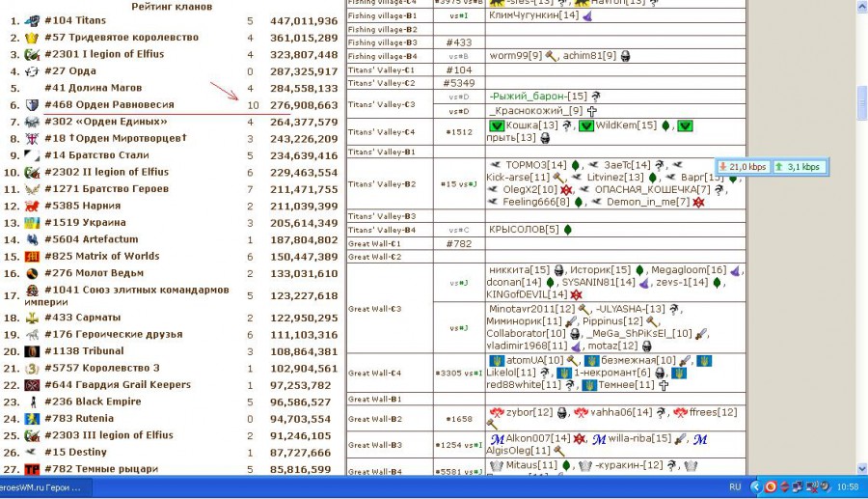
Task: Click the hammer icon after worm99[9]
Action: pos(551,56)
